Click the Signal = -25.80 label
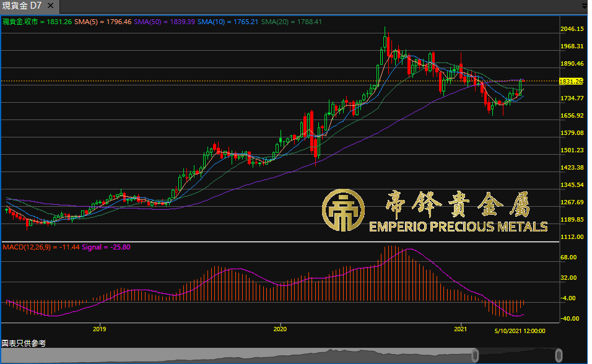The image size is (592, 364). (106, 248)
